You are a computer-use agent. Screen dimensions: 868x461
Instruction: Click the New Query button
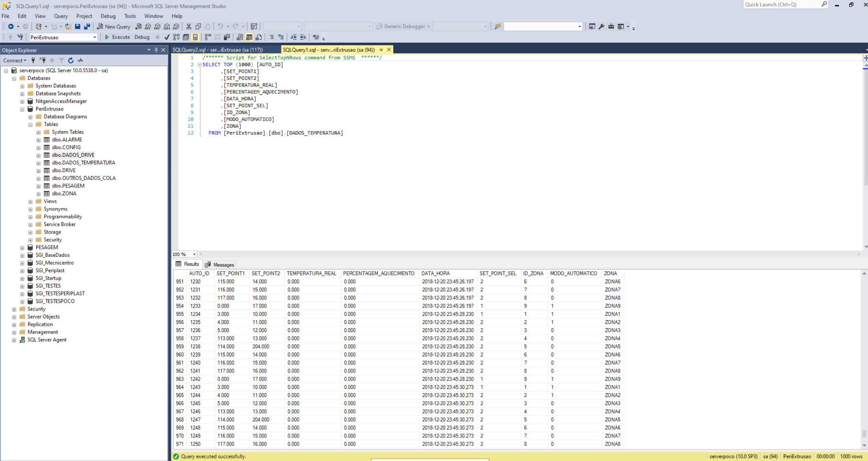114,26
